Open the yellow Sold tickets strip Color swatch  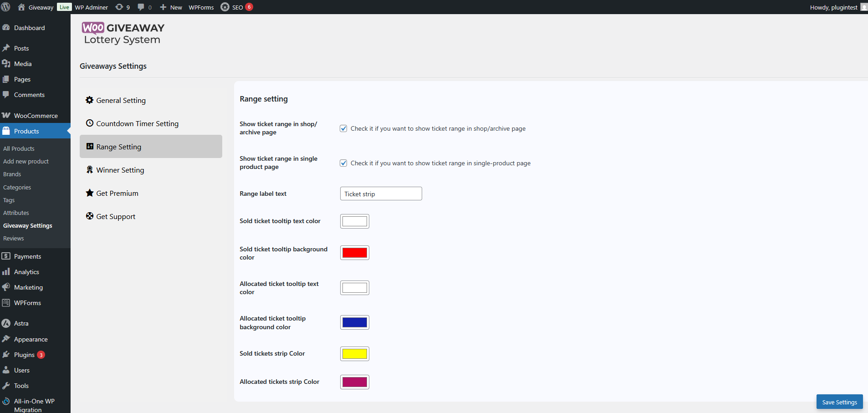click(x=355, y=354)
